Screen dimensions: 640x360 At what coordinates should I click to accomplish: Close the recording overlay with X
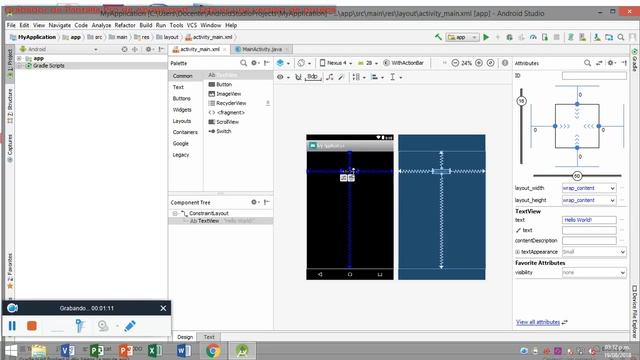click(163, 308)
